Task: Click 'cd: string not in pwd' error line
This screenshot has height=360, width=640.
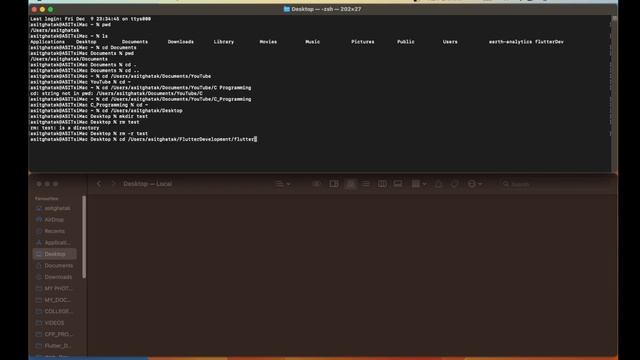Action: pos(116,93)
